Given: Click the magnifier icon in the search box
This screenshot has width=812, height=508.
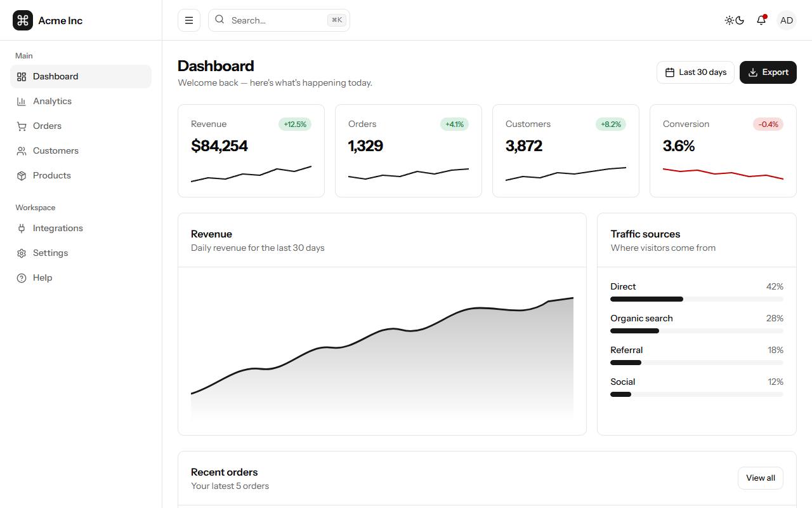Looking at the screenshot, I should [x=219, y=20].
